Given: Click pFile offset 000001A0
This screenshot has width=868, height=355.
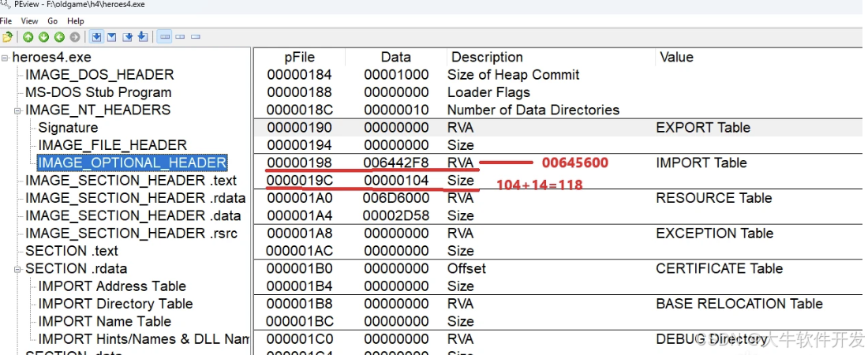Looking at the screenshot, I should point(300,198).
